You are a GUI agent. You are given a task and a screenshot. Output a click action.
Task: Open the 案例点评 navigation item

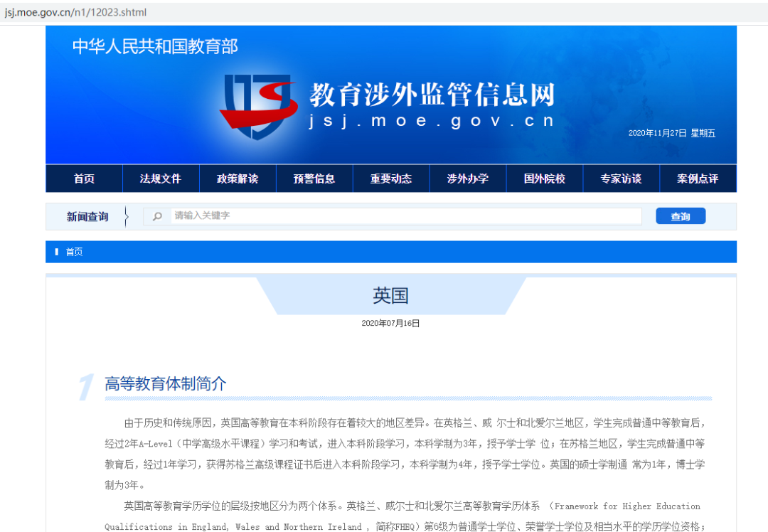(x=698, y=179)
